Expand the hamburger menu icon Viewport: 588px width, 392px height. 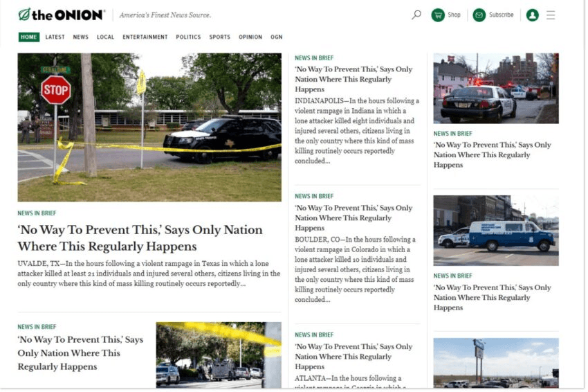click(x=551, y=15)
